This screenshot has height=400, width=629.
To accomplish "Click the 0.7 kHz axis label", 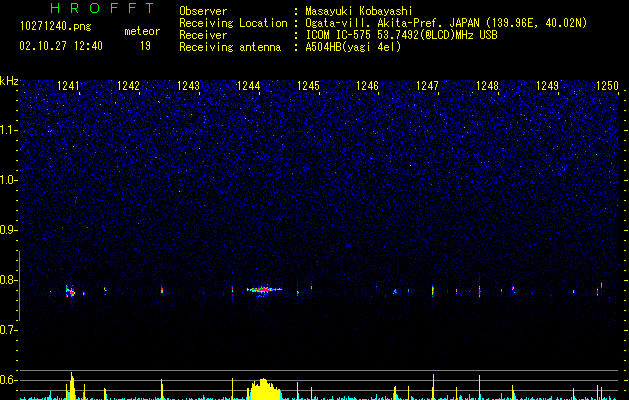I will (x=9, y=330).
